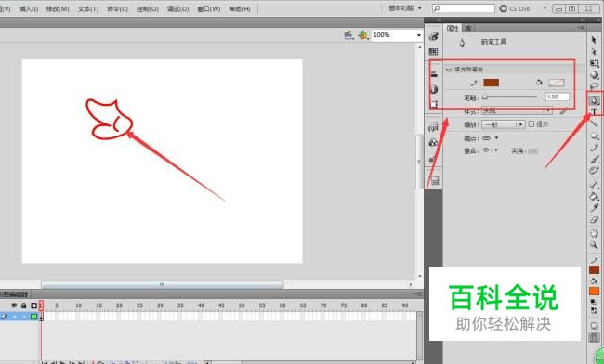
Task: Toggle the layer's green outline square
Action: click(x=33, y=317)
